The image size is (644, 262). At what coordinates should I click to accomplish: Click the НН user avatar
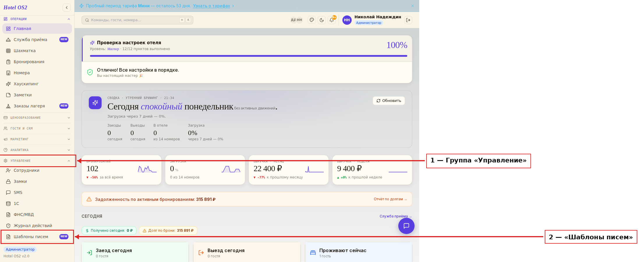(347, 20)
